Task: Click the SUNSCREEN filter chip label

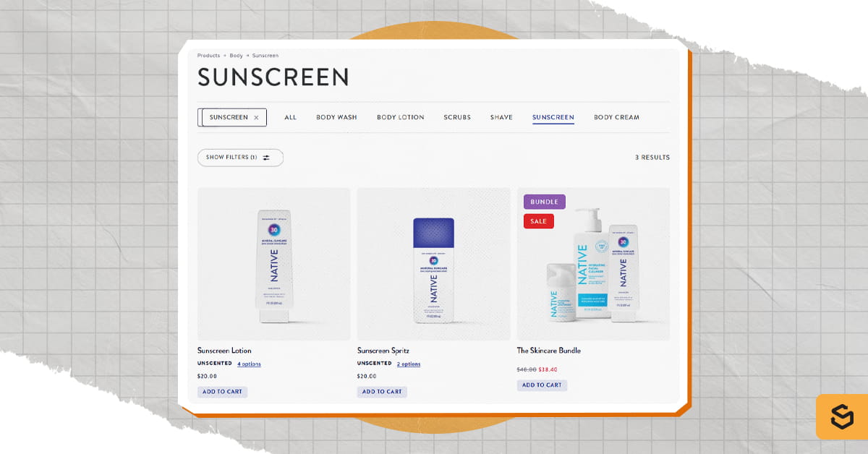Action: [x=229, y=117]
